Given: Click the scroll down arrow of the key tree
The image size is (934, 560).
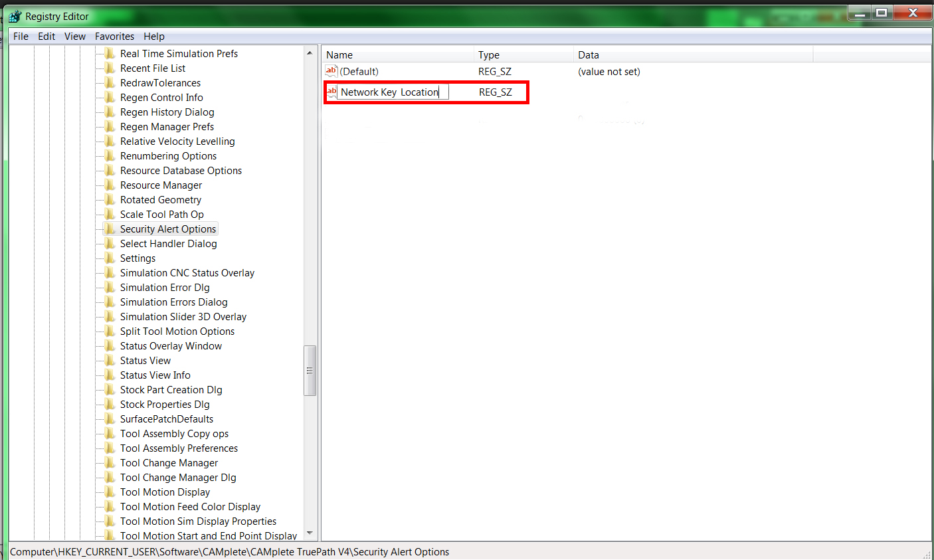Looking at the screenshot, I should (310, 534).
